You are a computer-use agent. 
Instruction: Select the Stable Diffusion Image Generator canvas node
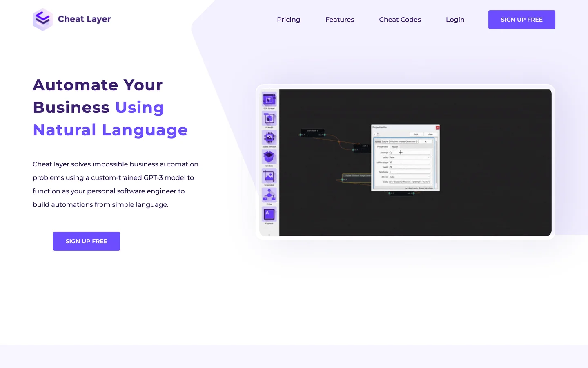tap(356, 177)
